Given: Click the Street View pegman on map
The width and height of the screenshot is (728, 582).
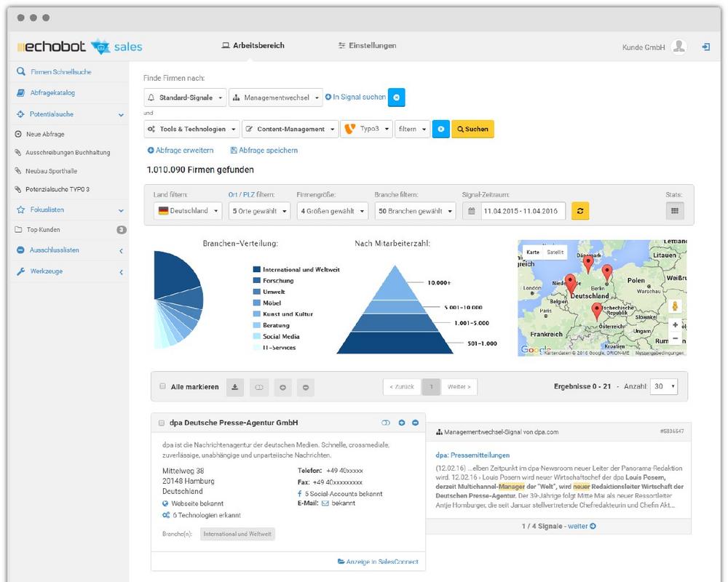Looking at the screenshot, I should (x=675, y=306).
